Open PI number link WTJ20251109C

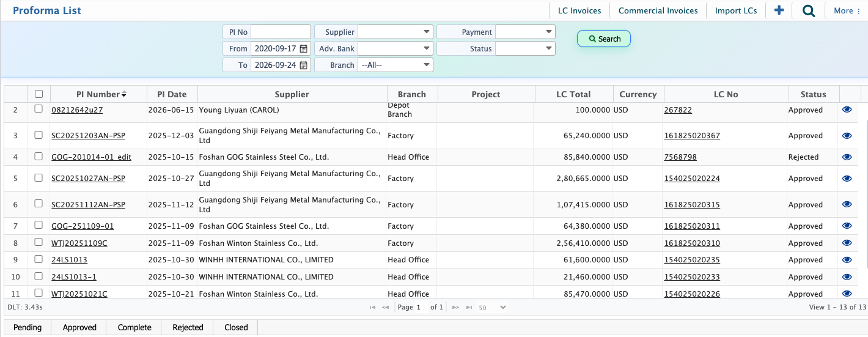[79, 243]
